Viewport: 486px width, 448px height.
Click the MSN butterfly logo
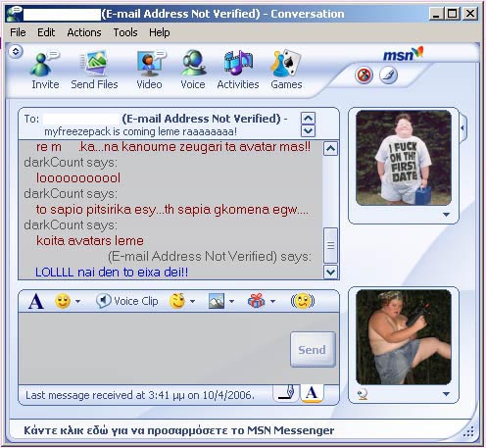(x=403, y=54)
